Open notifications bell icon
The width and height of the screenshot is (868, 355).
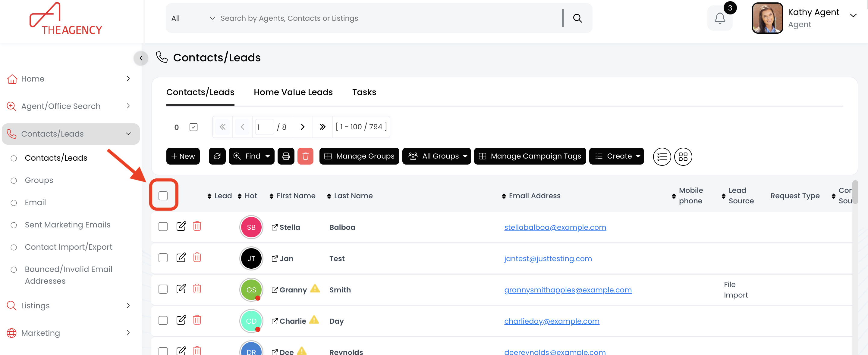720,18
